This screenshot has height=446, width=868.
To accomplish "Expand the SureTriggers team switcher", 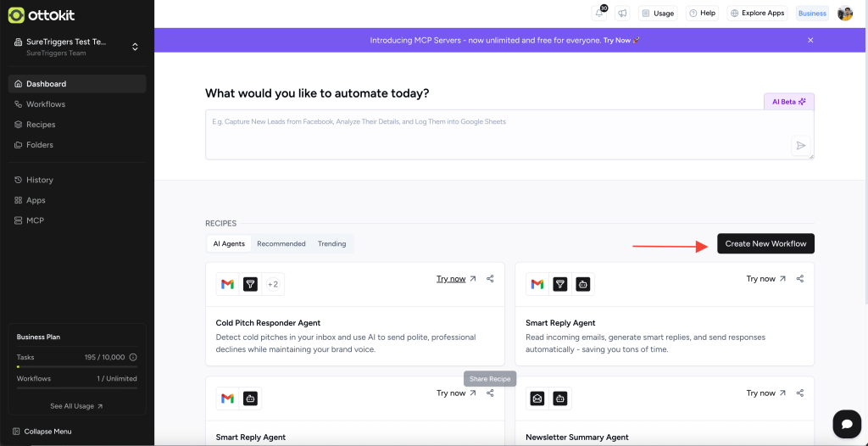I will click(x=135, y=47).
